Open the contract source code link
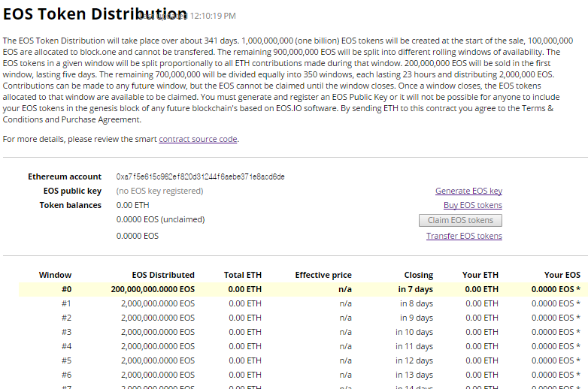Viewport: 588px width, 389px height. (x=198, y=139)
